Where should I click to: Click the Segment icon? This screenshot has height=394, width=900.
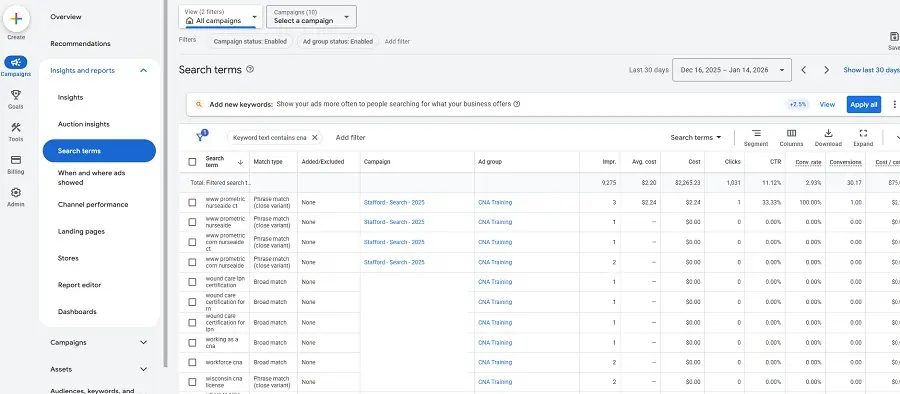(756, 133)
